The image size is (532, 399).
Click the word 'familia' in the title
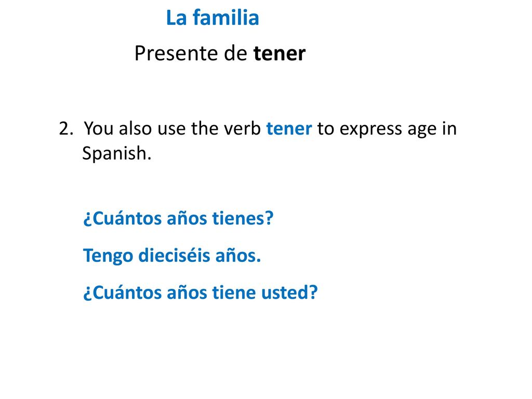pos(226,18)
